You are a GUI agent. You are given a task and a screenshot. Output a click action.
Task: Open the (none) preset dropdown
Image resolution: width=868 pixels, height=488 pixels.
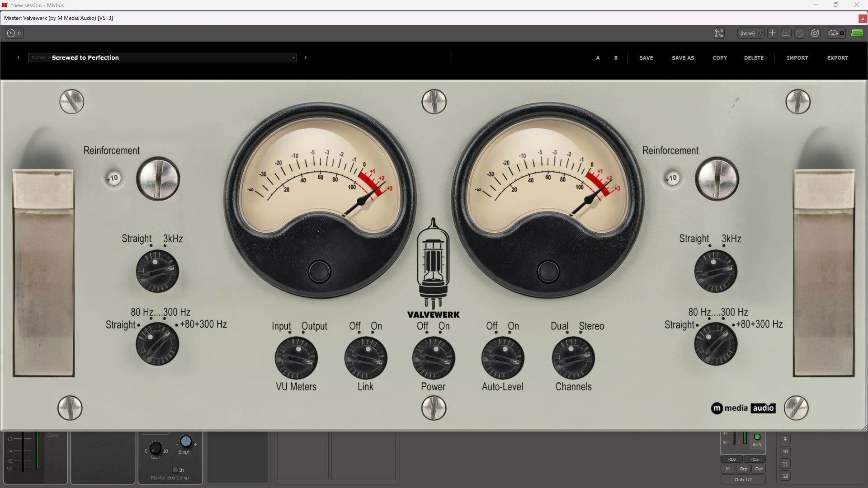point(751,33)
